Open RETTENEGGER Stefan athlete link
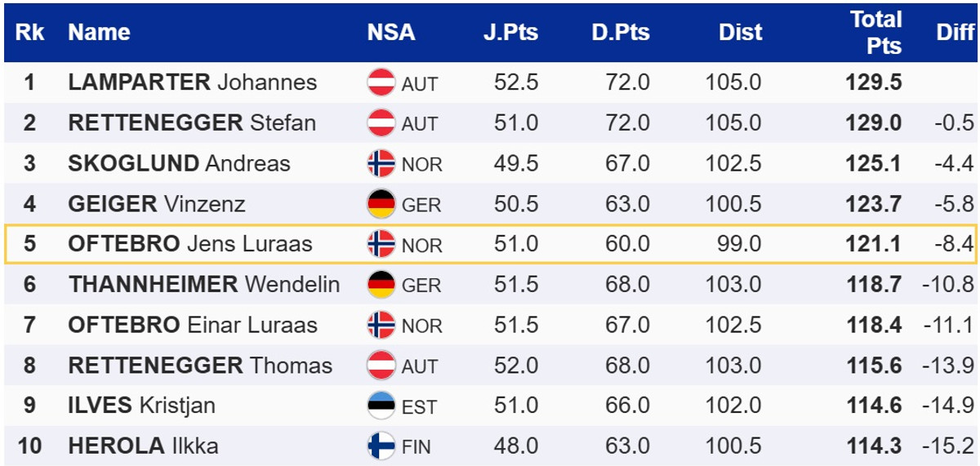This screenshot has height=466, width=980. tap(191, 123)
